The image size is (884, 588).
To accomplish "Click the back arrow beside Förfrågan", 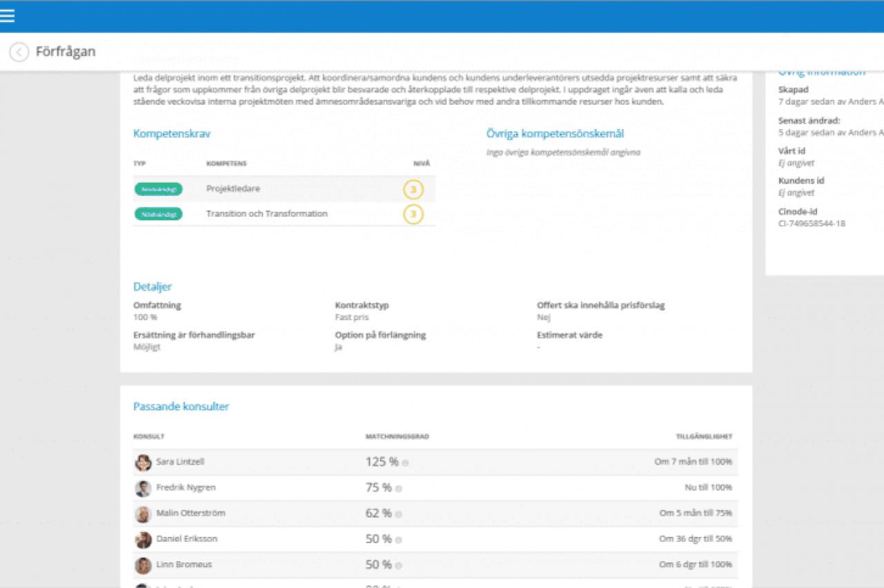I will tap(19, 52).
